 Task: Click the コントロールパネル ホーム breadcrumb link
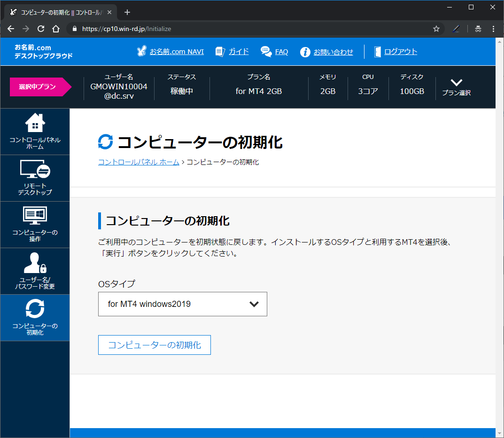click(139, 162)
